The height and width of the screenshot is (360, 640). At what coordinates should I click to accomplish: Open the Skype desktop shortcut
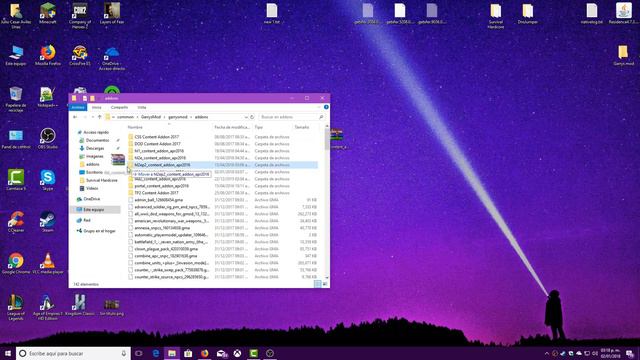coord(48,180)
